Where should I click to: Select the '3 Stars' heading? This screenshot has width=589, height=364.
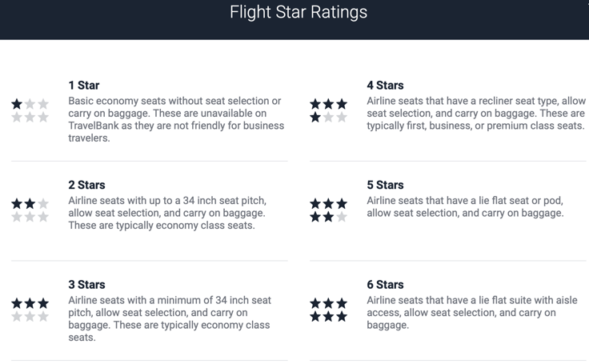tap(86, 284)
